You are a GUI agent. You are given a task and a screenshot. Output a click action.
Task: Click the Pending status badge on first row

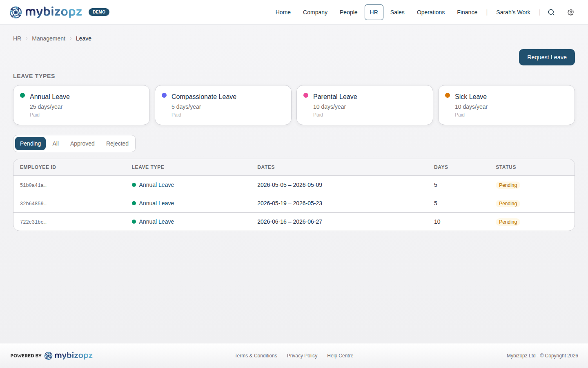point(508,185)
